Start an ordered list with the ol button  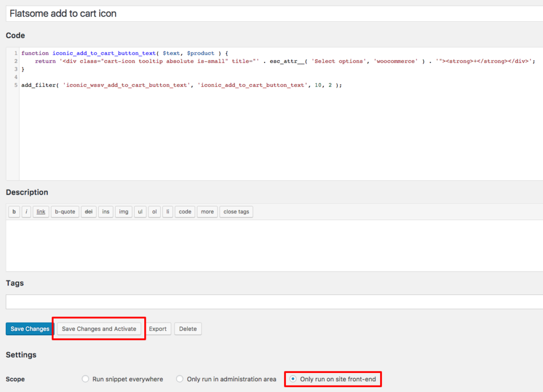point(154,212)
